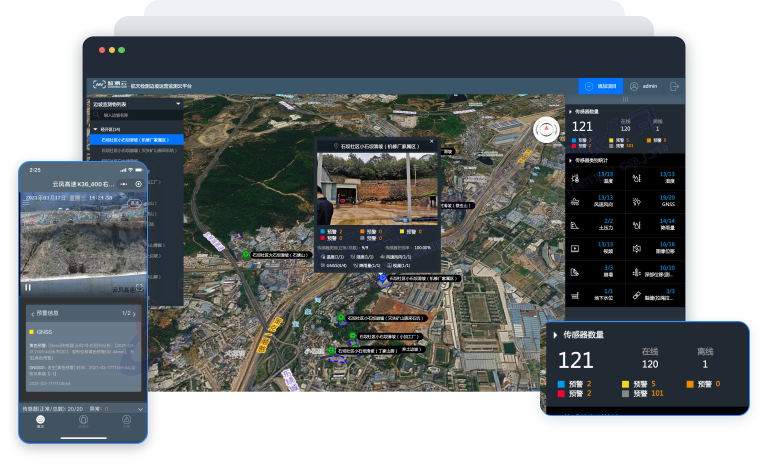Click the logout icon beside admin
This screenshot has width=768, height=466.
point(674,87)
